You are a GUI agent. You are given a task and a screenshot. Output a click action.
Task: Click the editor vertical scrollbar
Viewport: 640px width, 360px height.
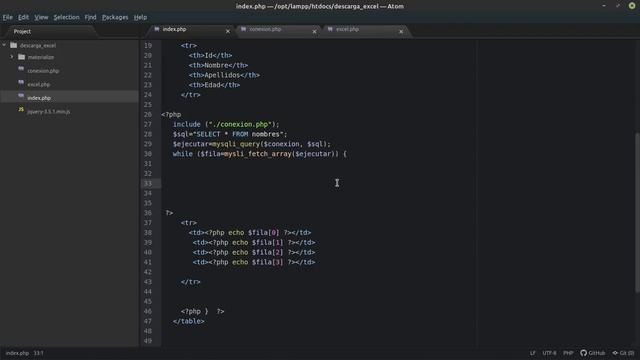point(637,212)
